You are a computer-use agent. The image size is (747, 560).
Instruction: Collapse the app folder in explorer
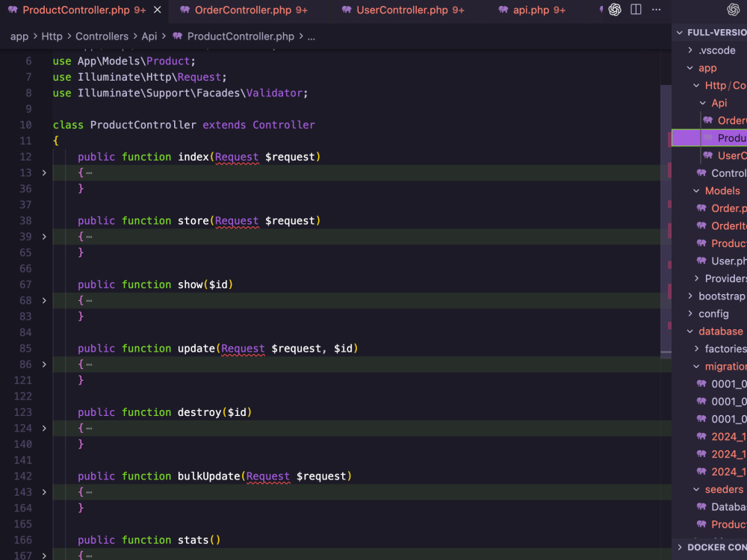(690, 68)
